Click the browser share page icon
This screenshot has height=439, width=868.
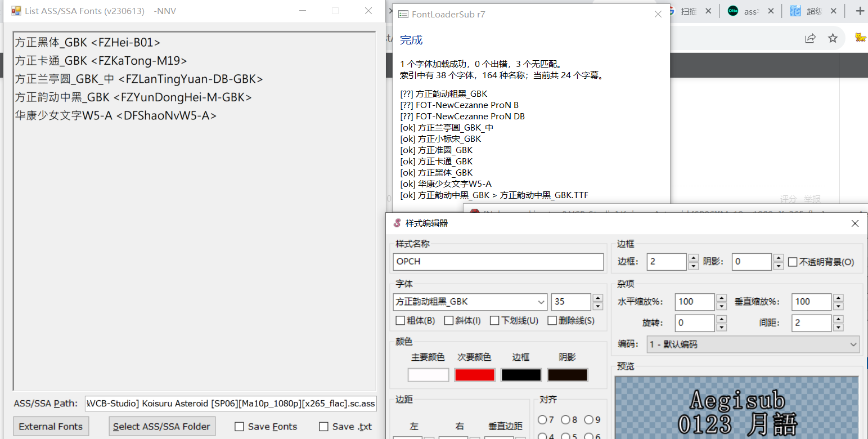click(810, 38)
